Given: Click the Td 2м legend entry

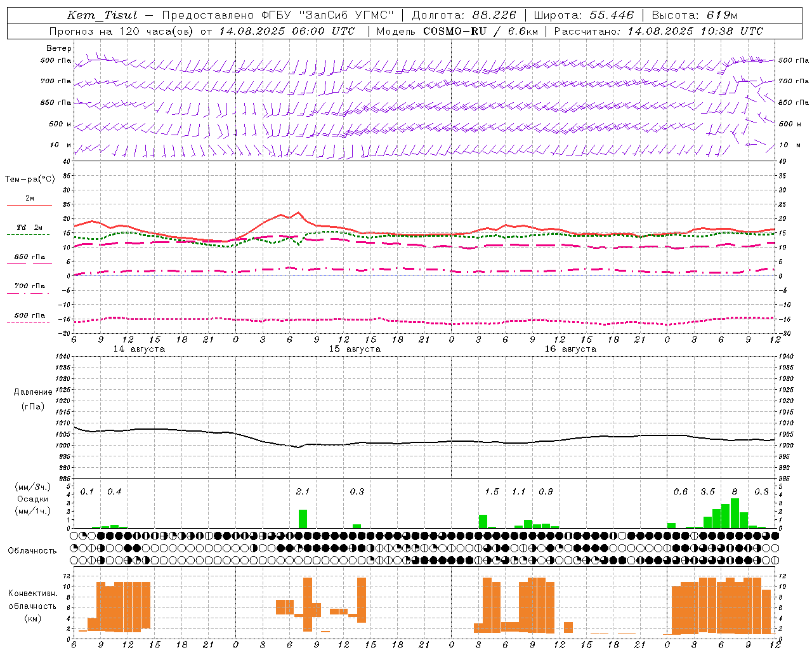Looking at the screenshot, I should click(x=30, y=227).
